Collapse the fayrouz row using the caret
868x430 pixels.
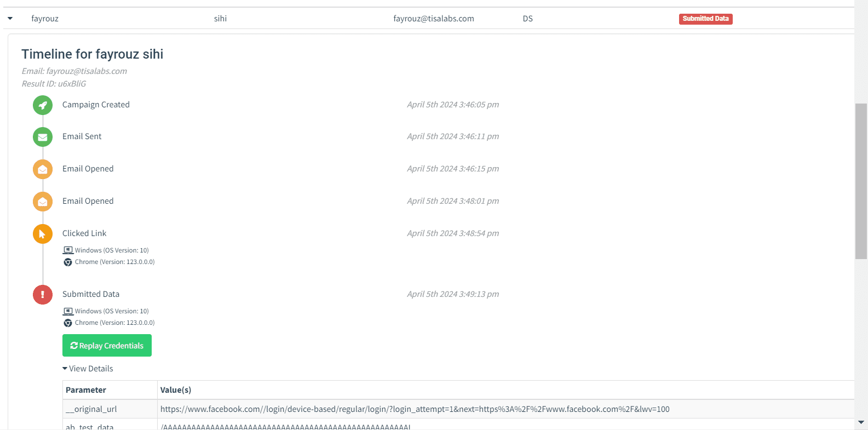click(10, 19)
